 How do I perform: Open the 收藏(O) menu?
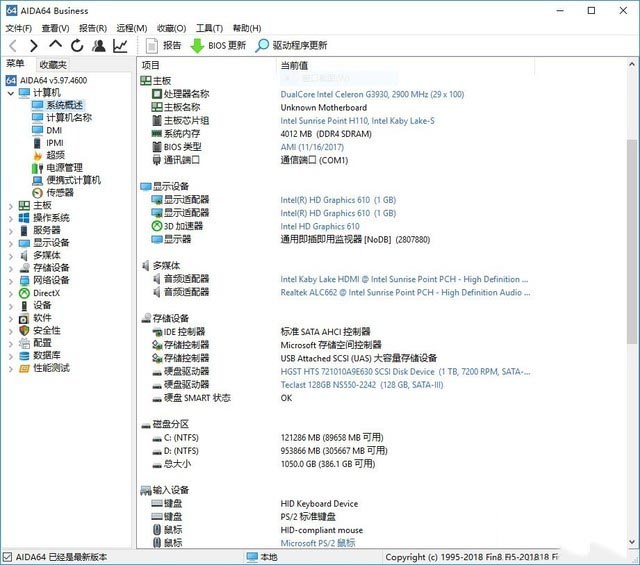[171, 28]
